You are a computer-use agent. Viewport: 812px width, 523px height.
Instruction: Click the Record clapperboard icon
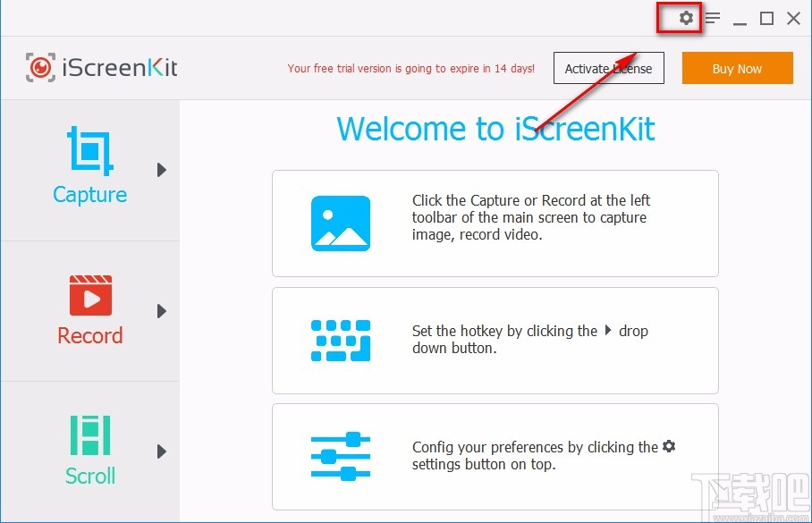(x=90, y=295)
